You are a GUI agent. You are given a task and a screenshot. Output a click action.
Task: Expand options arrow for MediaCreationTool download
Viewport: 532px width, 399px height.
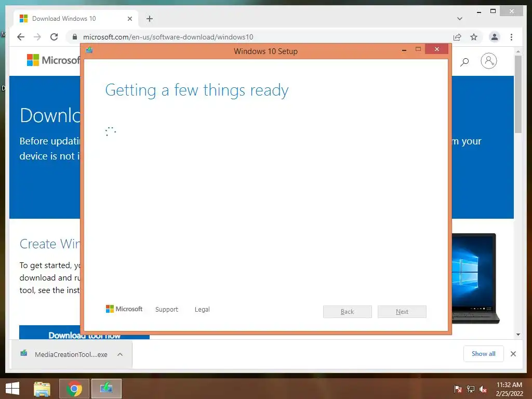[120, 354]
